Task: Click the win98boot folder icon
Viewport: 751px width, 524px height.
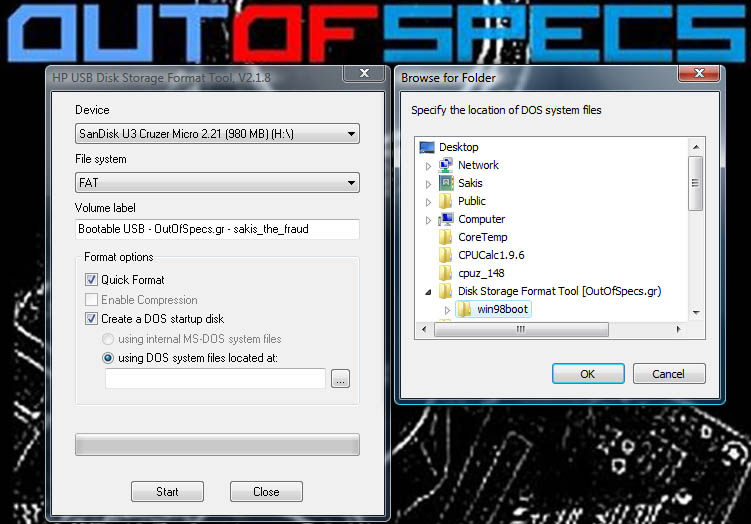Action: pos(464,309)
